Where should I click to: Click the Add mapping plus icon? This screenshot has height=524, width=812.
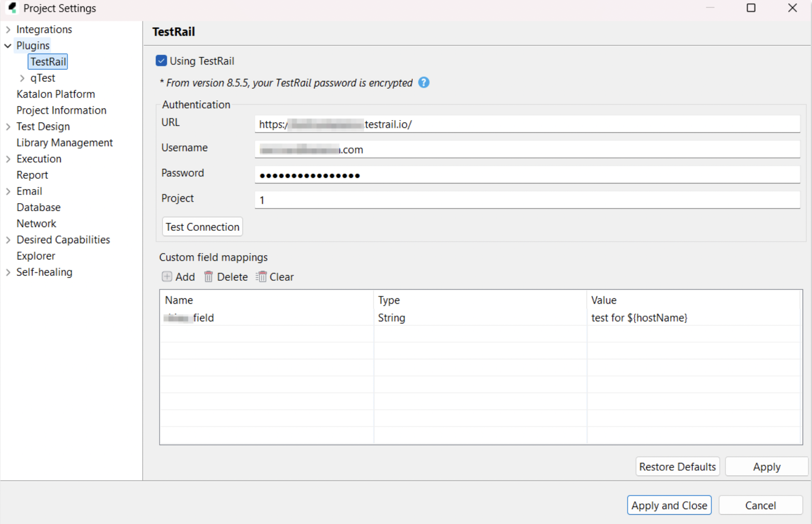167,277
